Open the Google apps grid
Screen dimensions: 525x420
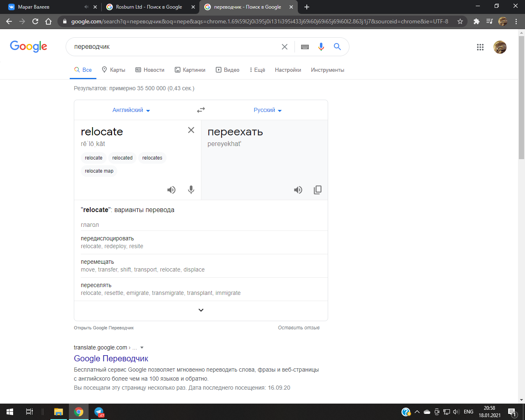click(x=480, y=47)
